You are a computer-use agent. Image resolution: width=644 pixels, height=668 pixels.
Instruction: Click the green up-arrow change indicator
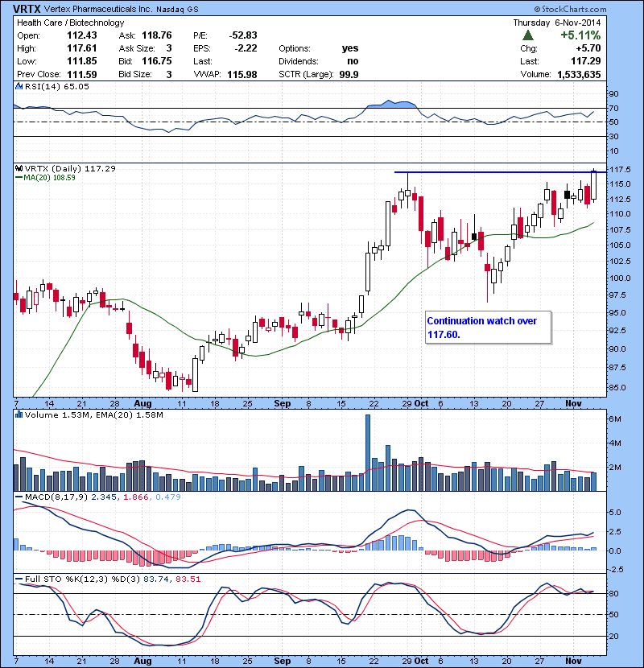(527, 35)
